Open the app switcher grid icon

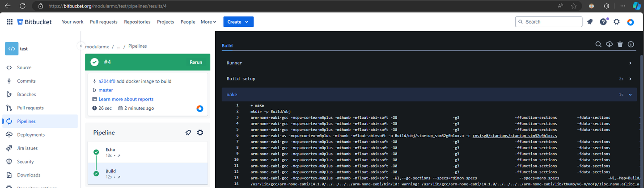point(9,22)
